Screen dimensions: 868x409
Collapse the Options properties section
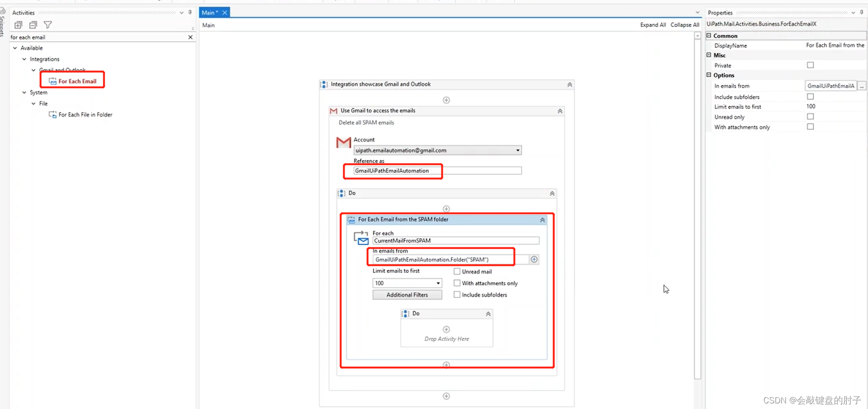pyautogui.click(x=709, y=75)
